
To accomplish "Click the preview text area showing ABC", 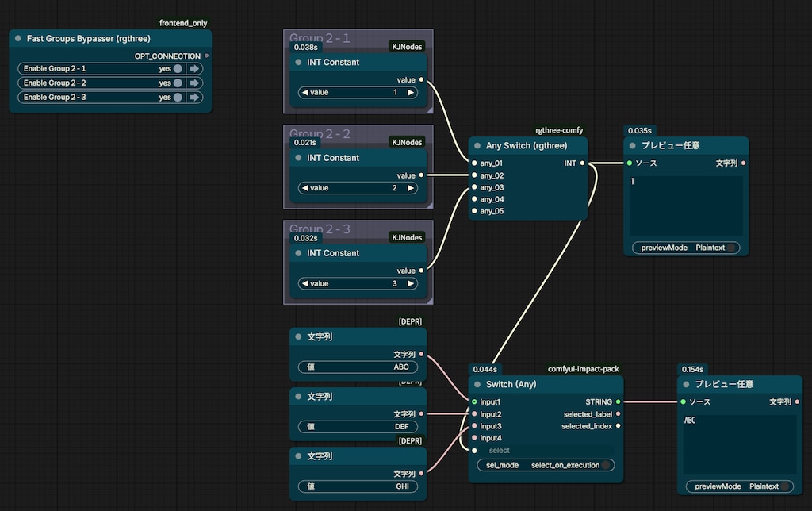I will click(740, 444).
